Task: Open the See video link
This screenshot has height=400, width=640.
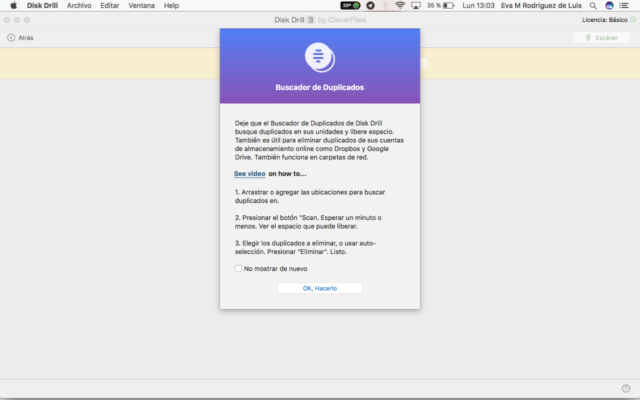Action: click(x=249, y=173)
